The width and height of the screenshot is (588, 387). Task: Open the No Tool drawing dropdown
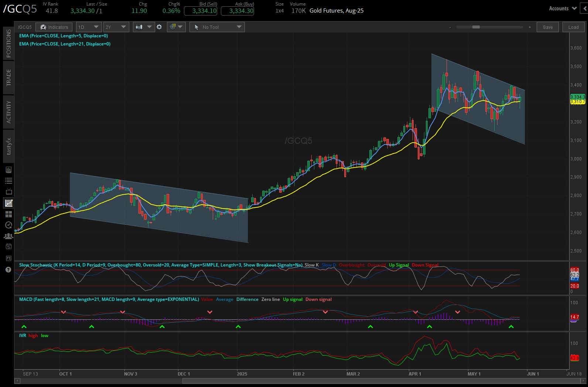(217, 27)
